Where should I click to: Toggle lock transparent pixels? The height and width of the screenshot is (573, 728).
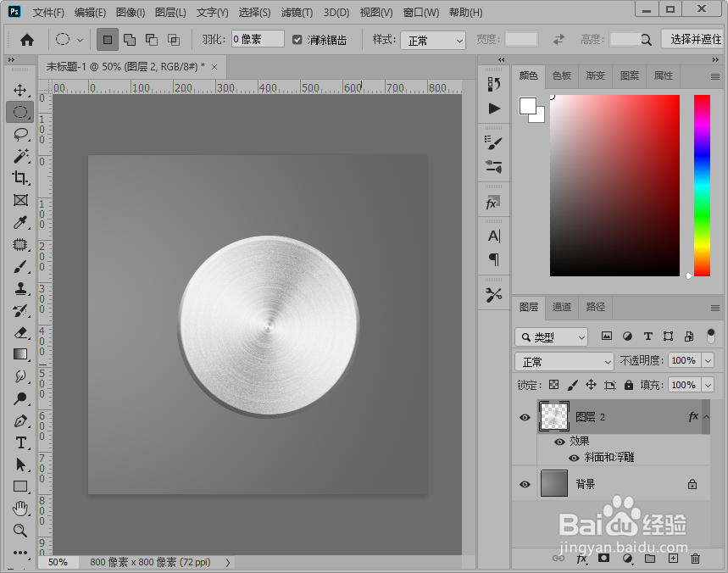click(x=554, y=385)
